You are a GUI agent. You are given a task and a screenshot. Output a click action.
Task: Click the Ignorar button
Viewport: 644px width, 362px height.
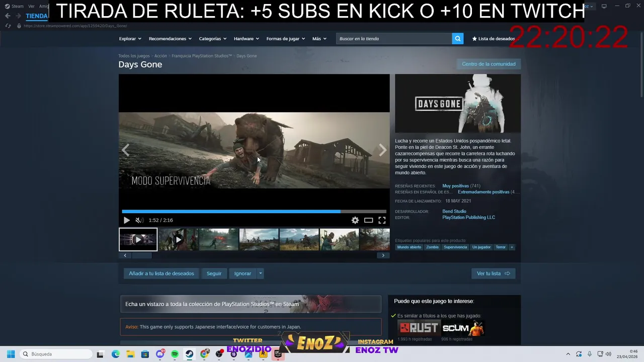pos(243,274)
